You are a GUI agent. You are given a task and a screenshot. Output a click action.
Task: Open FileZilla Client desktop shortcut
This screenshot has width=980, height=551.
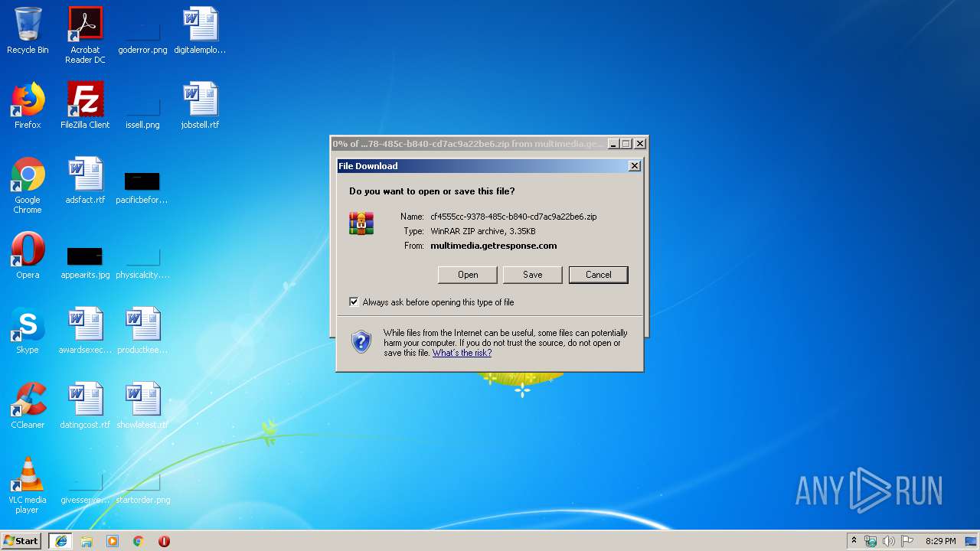(85, 106)
